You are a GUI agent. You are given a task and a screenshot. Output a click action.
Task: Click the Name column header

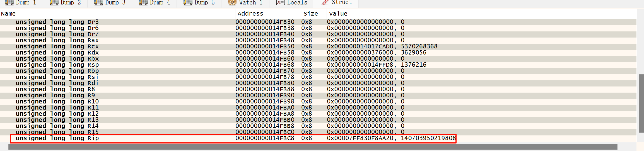point(117,14)
